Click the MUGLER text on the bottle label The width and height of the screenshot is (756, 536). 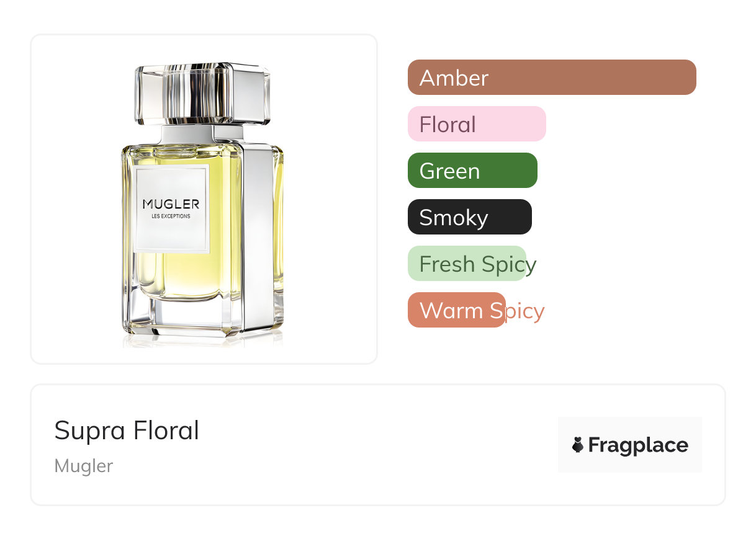point(171,204)
